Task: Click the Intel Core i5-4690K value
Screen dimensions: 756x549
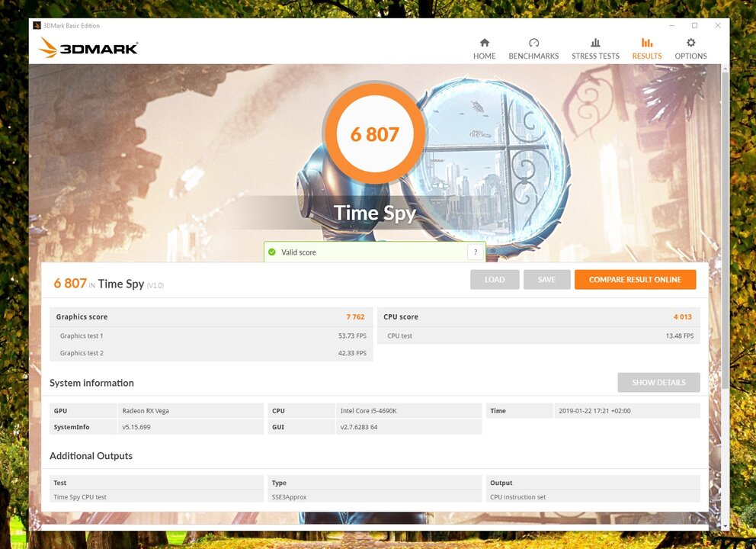Action: pyautogui.click(x=368, y=411)
